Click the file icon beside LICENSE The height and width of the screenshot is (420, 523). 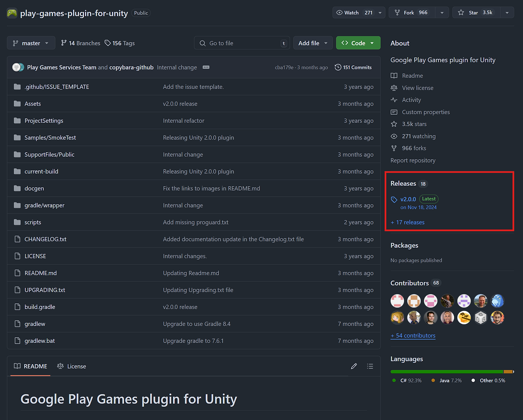pos(17,256)
